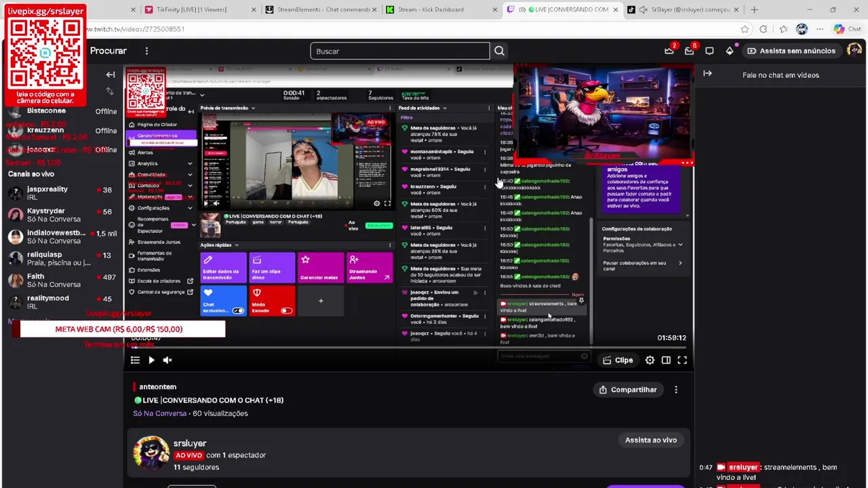
Task: Collapse the left channel sidebar
Action: pos(111,75)
